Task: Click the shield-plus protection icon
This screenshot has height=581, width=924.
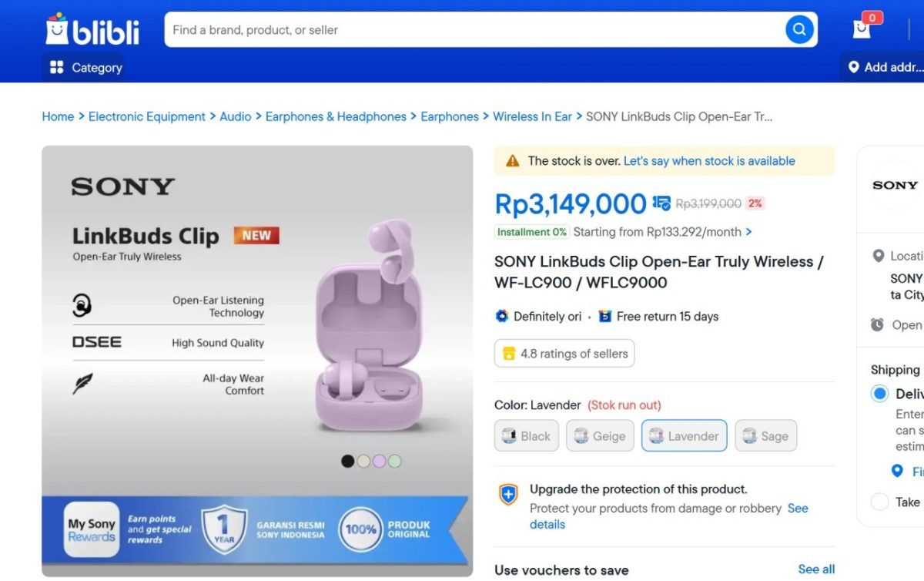Action: coord(507,495)
